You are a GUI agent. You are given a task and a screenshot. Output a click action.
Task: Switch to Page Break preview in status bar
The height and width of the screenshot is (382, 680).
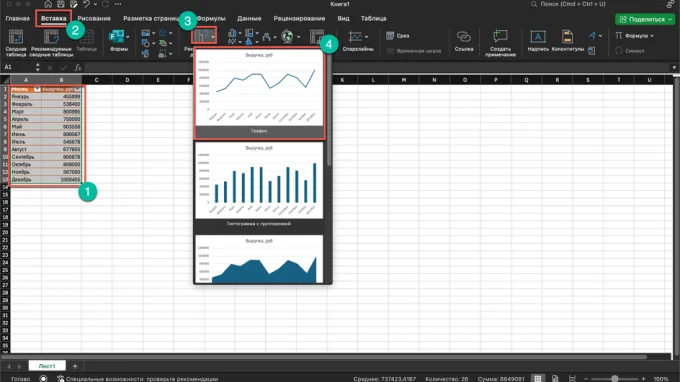tap(572, 379)
